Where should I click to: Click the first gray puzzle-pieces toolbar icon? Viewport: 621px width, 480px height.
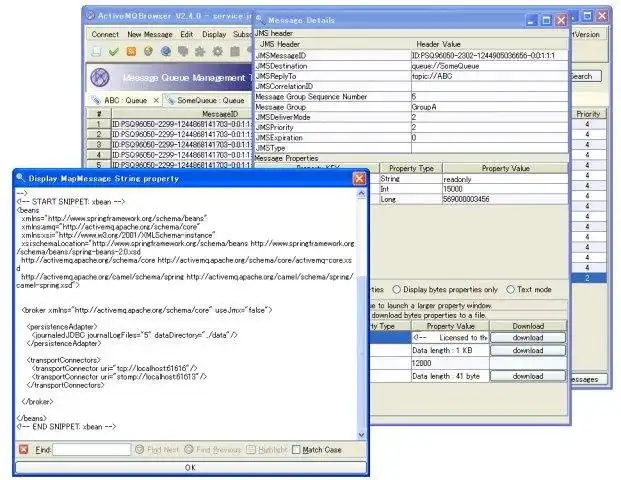coord(183,51)
